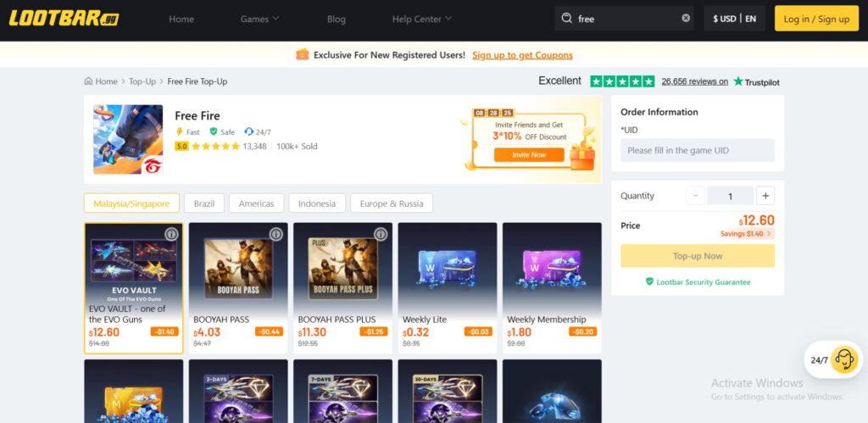Click the search magnifier icon
This screenshot has height=423, width=868.
pyautogui.click(x=566, y=19)
